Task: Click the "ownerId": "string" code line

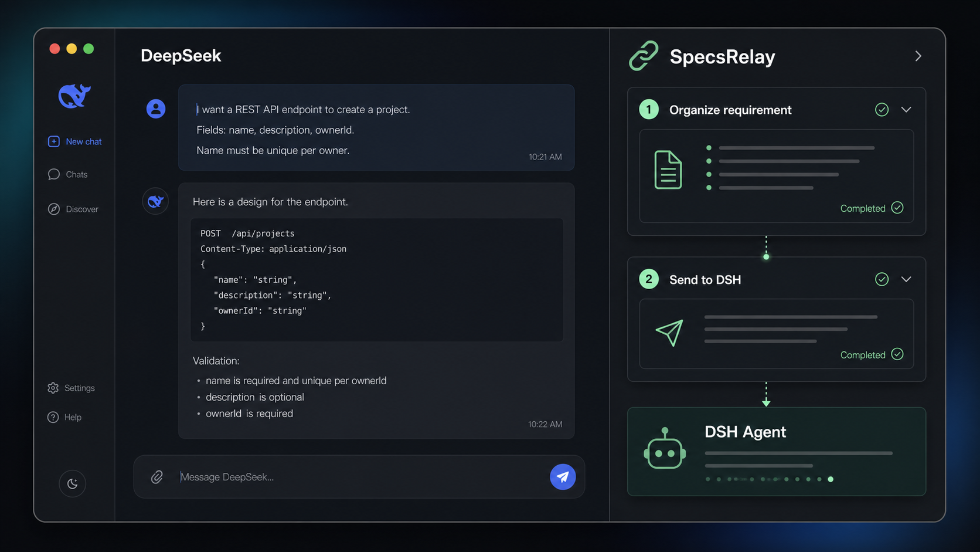Action: (260, 311)
